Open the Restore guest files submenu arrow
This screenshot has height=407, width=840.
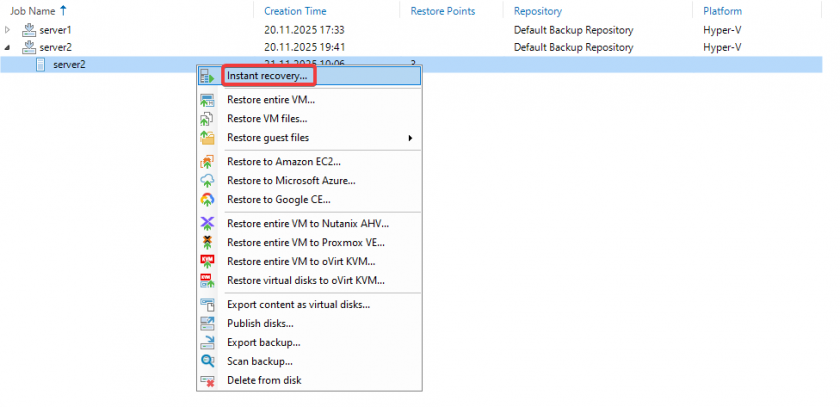[x=410, y=138]
